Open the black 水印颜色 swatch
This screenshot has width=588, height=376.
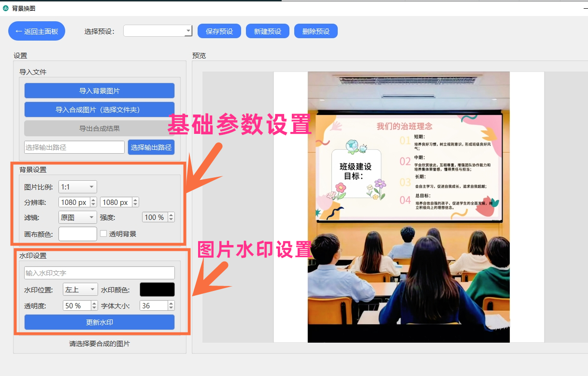[157, 289]
